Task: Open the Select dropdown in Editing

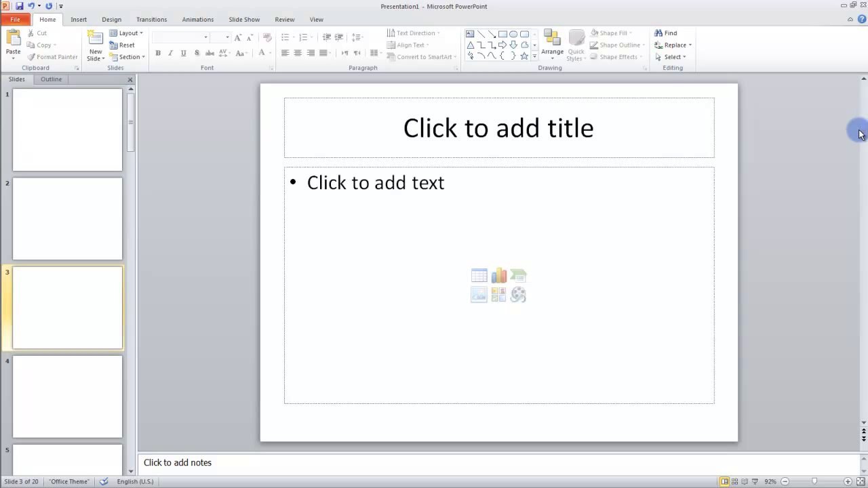Action: point(671,57)
